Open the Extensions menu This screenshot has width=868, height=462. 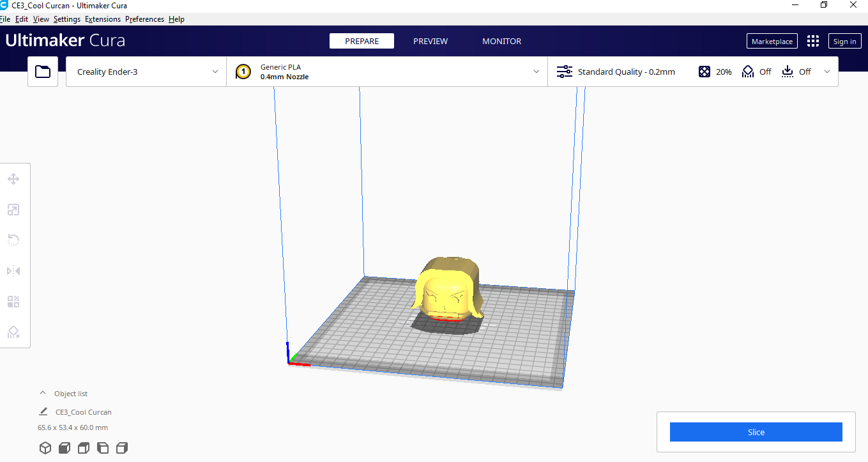[103, 19]
